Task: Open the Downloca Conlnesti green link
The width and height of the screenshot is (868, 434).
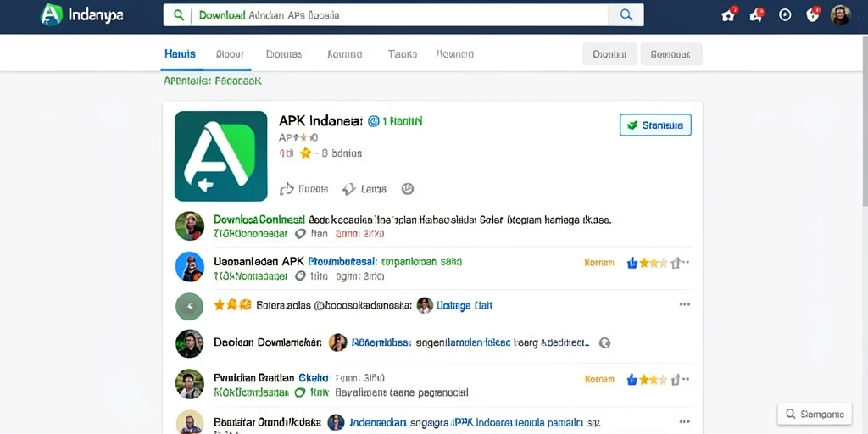Action: click(259, 220)
